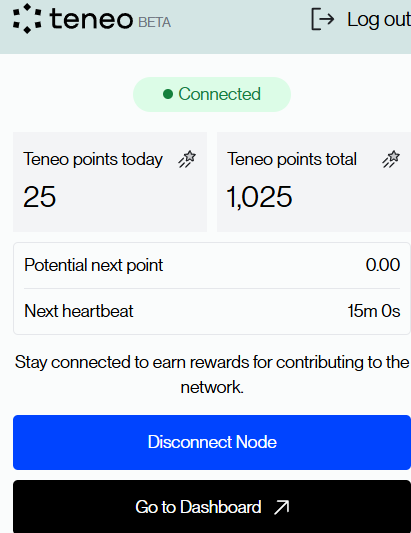411x533 pixels.
Task: Click the arrow icon on Go to Dashboard
Action: (281, 507)
